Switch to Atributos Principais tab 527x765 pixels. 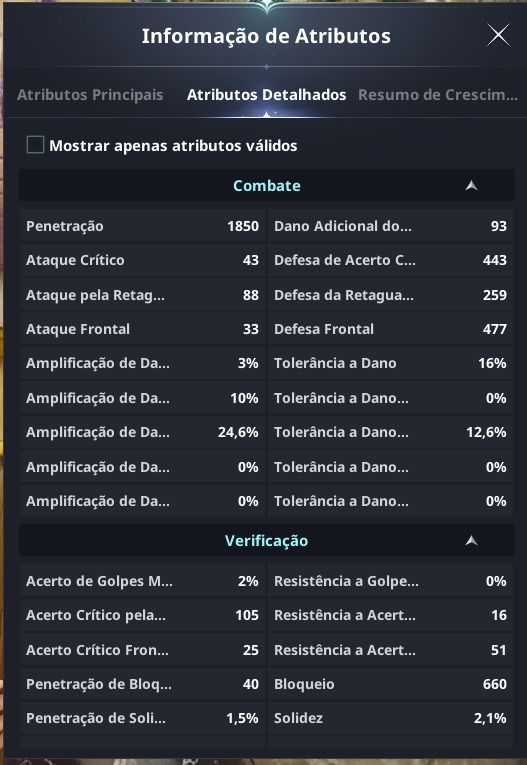[90, 95]
